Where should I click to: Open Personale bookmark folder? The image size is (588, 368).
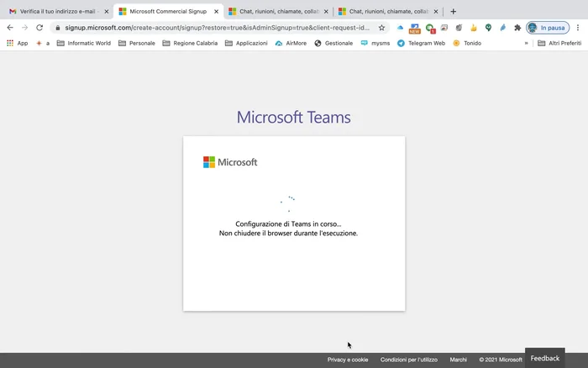136,43
